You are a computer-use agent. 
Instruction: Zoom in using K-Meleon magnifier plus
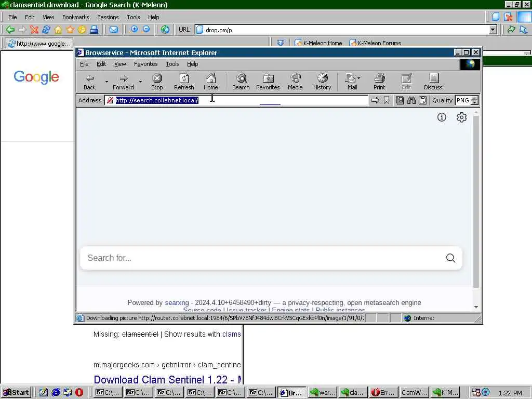[x=134, y=30]
